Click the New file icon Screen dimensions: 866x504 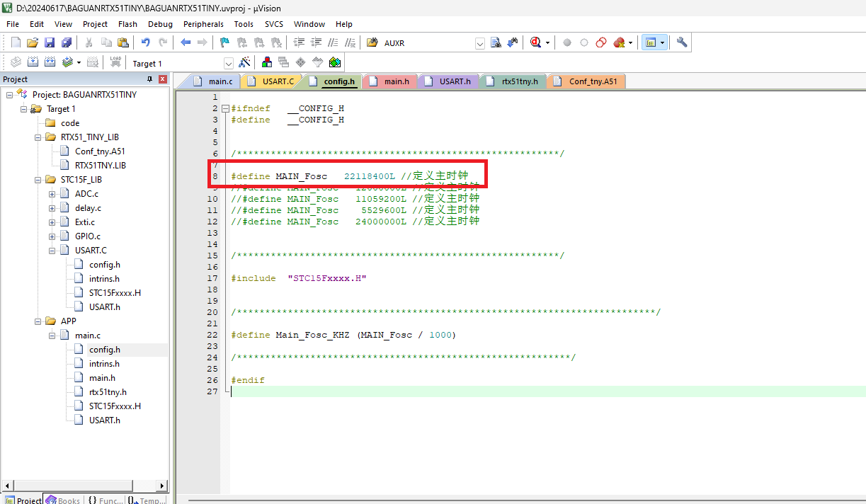click(15, 42)
